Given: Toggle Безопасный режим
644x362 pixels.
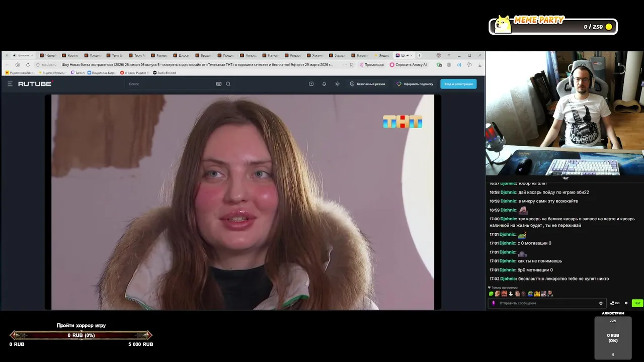Looking at the screenshot, I should [367, 84].
